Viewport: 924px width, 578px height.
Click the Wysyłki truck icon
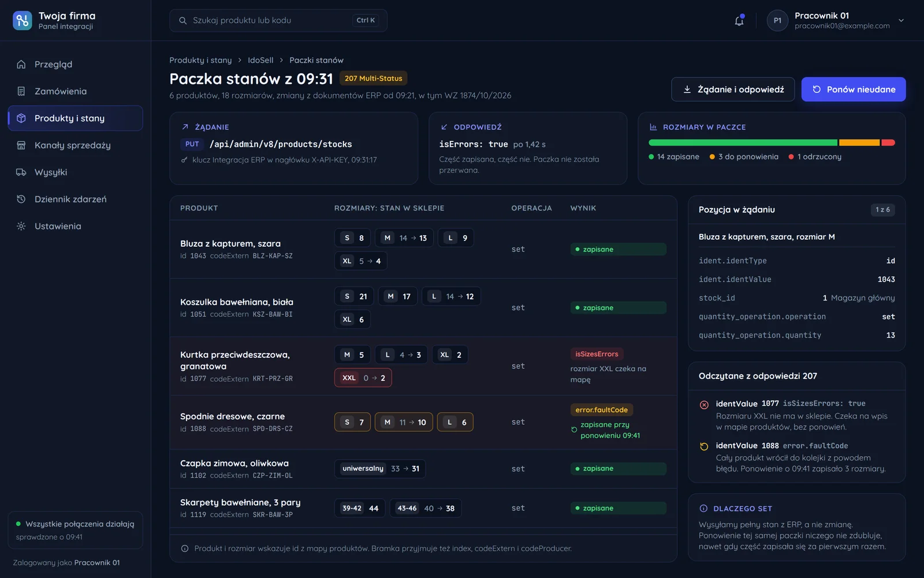coord(21,172)
